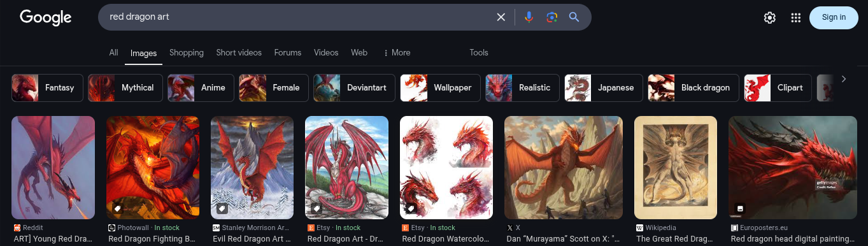The height and width of the screenshot is (246, 868).
Task: Open 'Evil Red Dragon Art ...' title link
Action: coord(251,239)
